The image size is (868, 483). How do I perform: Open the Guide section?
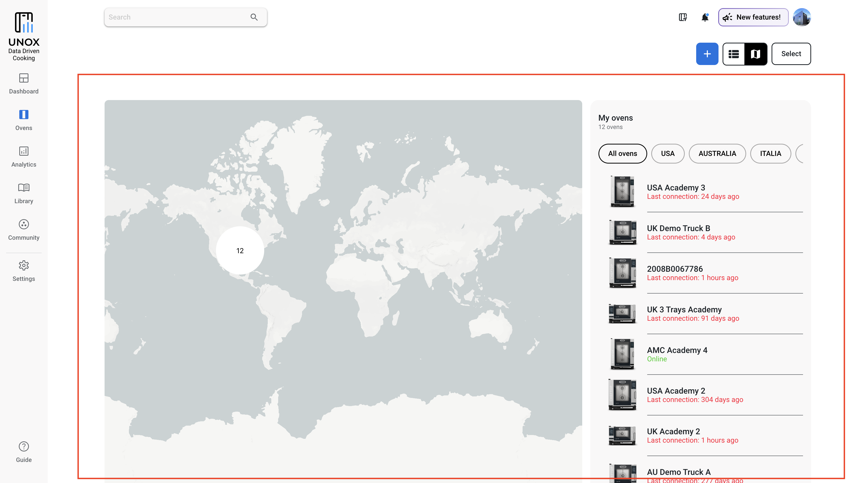tap(23, 452)
